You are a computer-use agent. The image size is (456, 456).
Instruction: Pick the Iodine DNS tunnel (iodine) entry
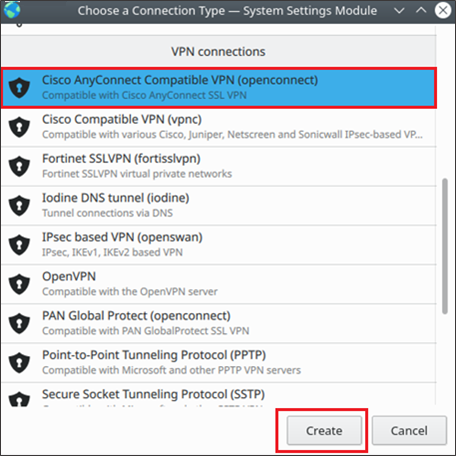(219, 205)
